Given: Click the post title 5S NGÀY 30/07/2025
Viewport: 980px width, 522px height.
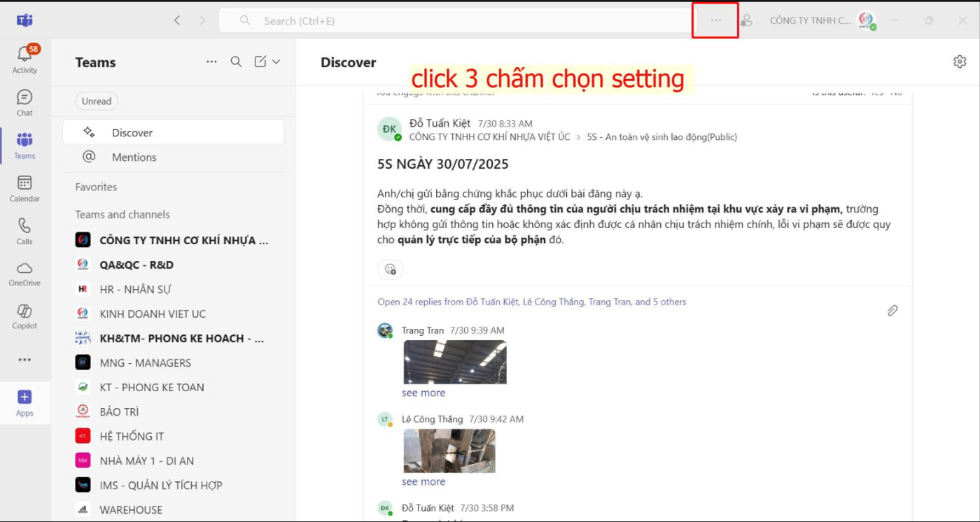Looking at the screenshot, I should click(443, 164).
